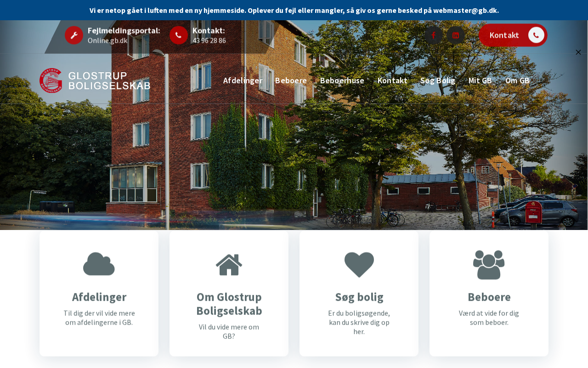
Task: Dismiss the announcement banner with X
Action: 578,52
